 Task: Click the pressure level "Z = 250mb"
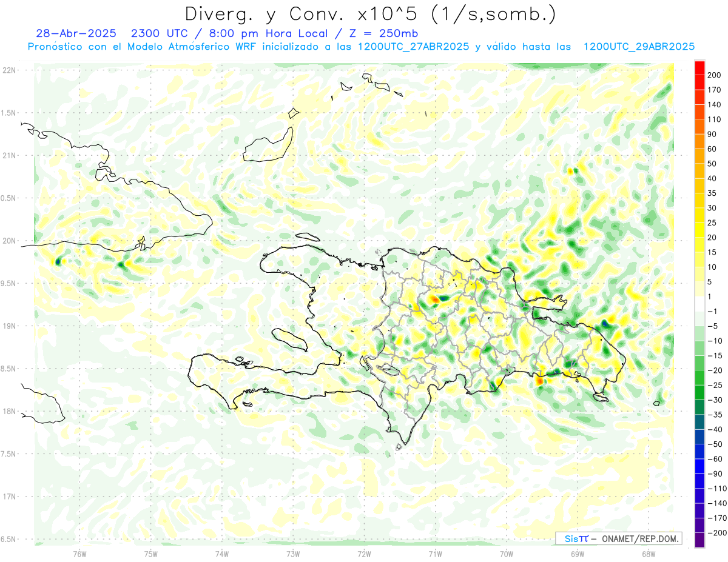(383, 33)
